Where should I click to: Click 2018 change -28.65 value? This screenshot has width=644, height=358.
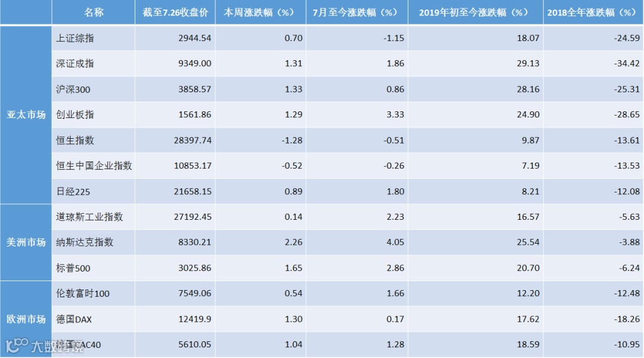(627, 115)
